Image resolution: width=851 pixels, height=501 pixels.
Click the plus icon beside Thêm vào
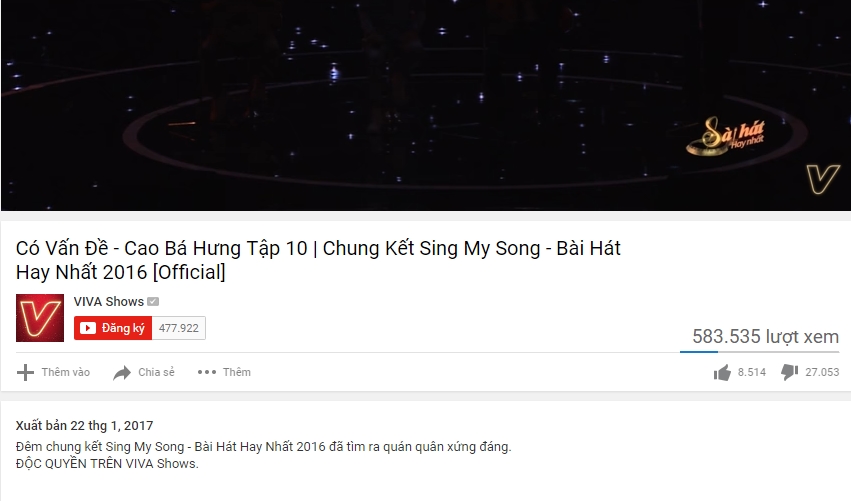[25, 372]
